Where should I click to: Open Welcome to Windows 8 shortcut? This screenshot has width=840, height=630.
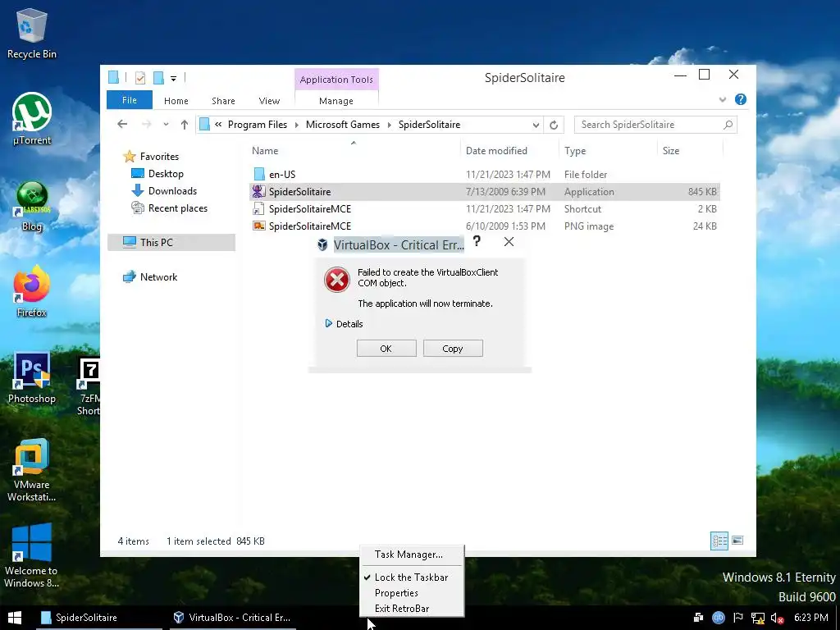32,555
